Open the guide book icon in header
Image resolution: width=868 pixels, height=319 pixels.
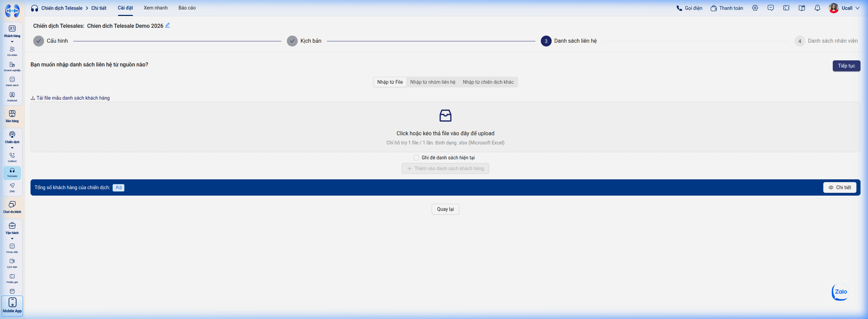pyautogui.click(x=802, y=8)
